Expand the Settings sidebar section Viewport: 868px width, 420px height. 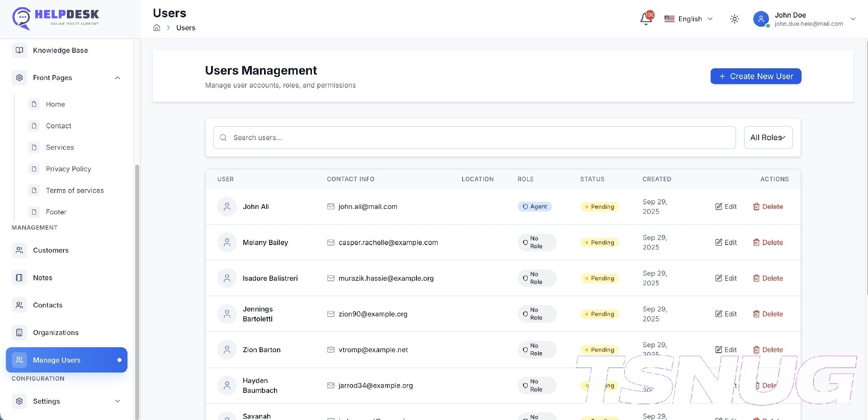tap(118, 401)
